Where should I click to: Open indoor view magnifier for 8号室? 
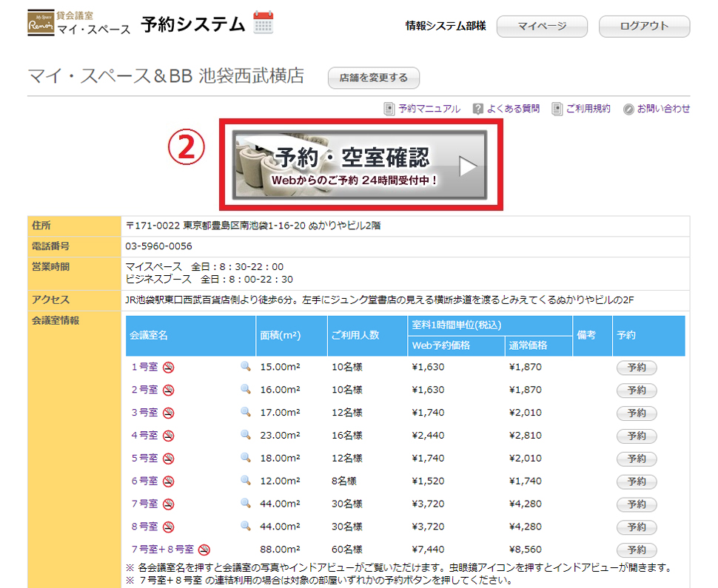click(246, 527)
